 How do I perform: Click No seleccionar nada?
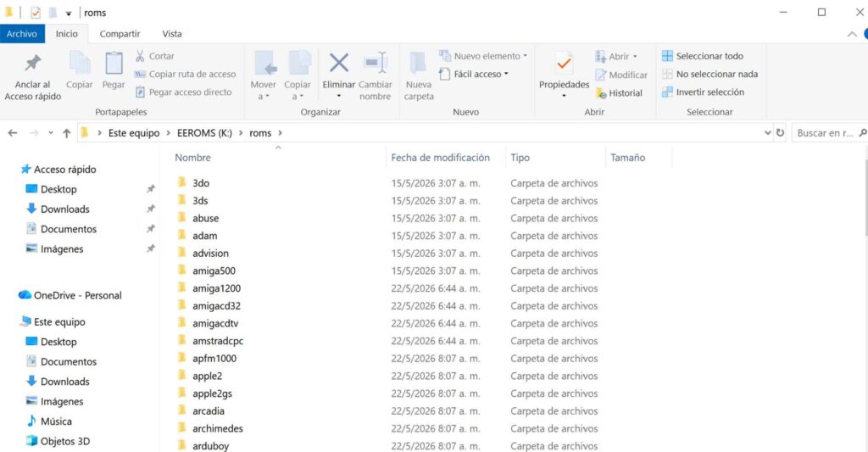(709, 74)
